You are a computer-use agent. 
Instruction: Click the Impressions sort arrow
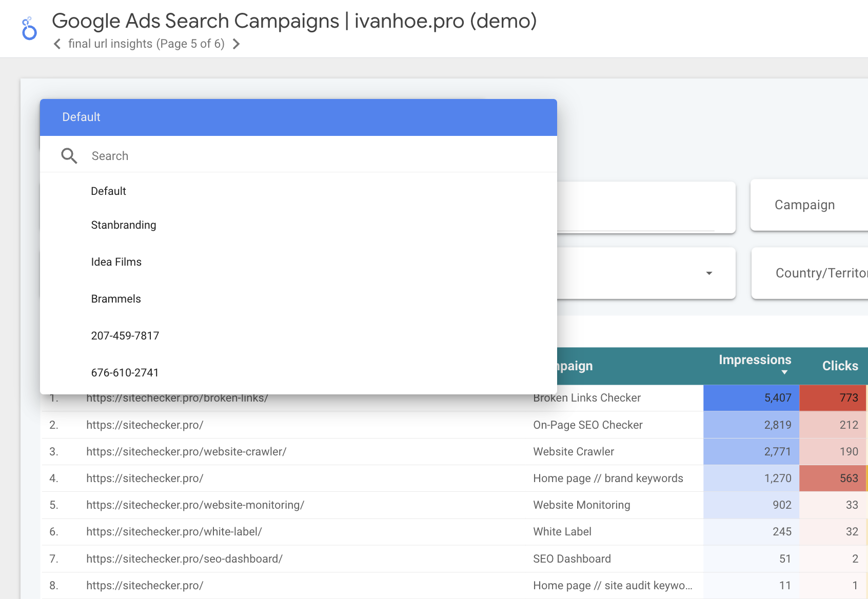pos(784,372)
